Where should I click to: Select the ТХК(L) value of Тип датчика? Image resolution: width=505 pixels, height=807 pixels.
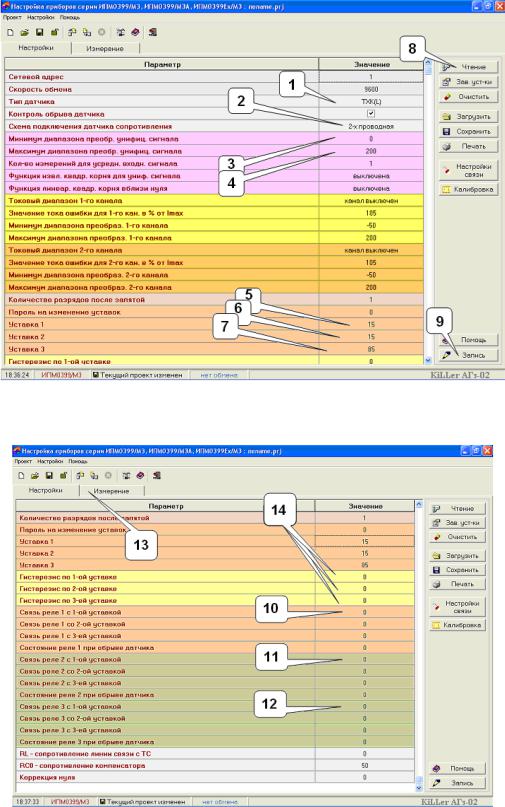(x=371, y=101)
